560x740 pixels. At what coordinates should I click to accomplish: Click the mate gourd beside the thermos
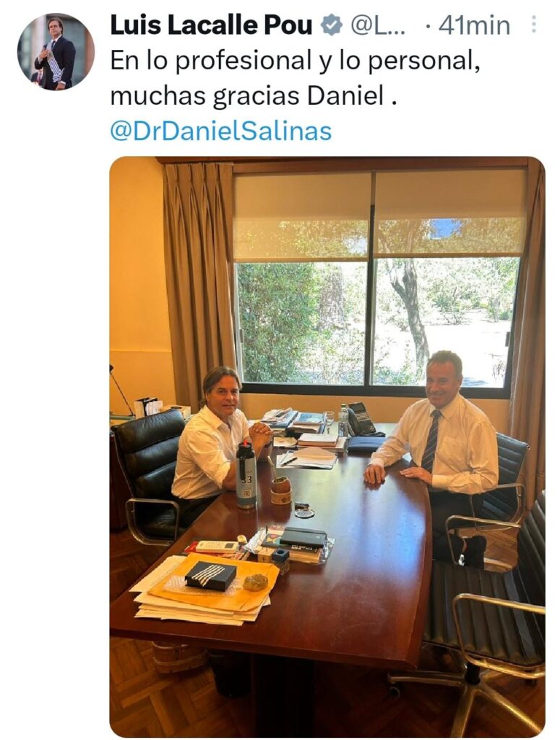pos(280,491)
